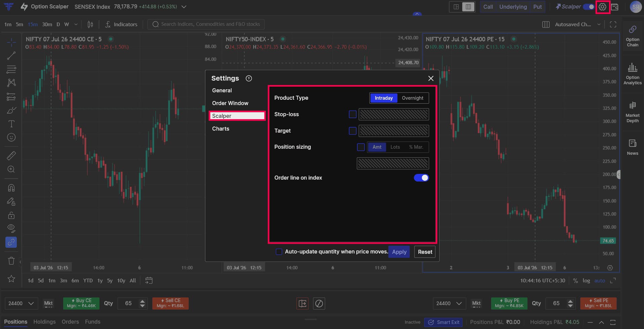Select the Fibonacci retracement tool
644x329 pixels.
(x=11, y=69)
